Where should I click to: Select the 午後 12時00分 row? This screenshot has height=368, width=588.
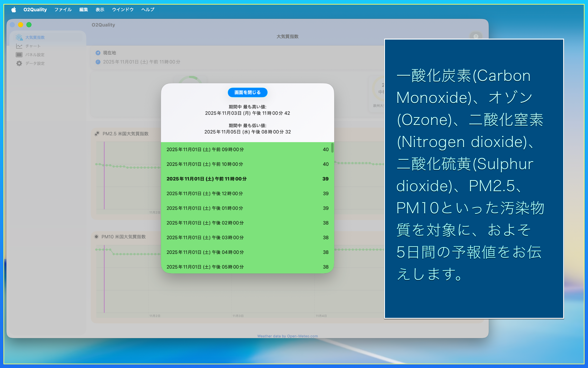(x=247, y=193)
